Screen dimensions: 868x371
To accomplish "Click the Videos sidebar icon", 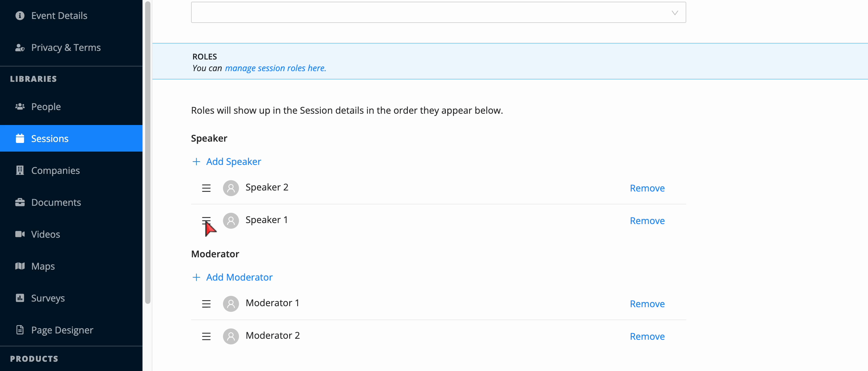I will [x=20, y=234].
